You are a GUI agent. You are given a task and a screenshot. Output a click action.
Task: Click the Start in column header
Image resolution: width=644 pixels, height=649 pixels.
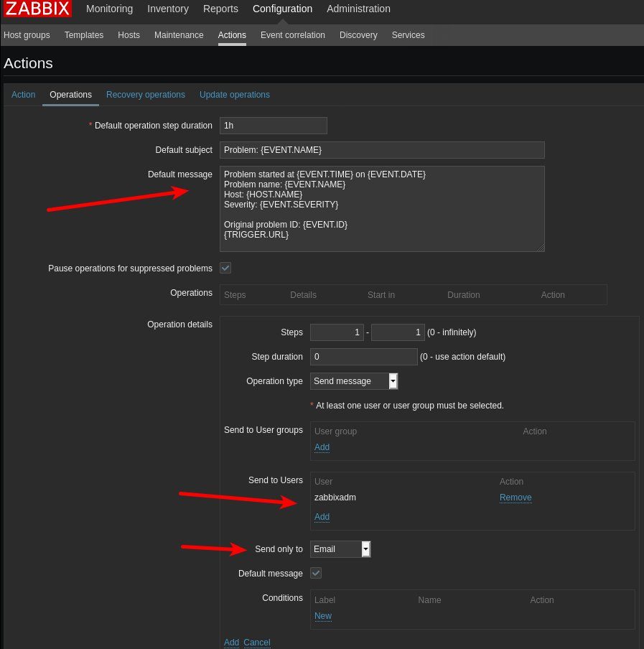(x=381, y=294)
